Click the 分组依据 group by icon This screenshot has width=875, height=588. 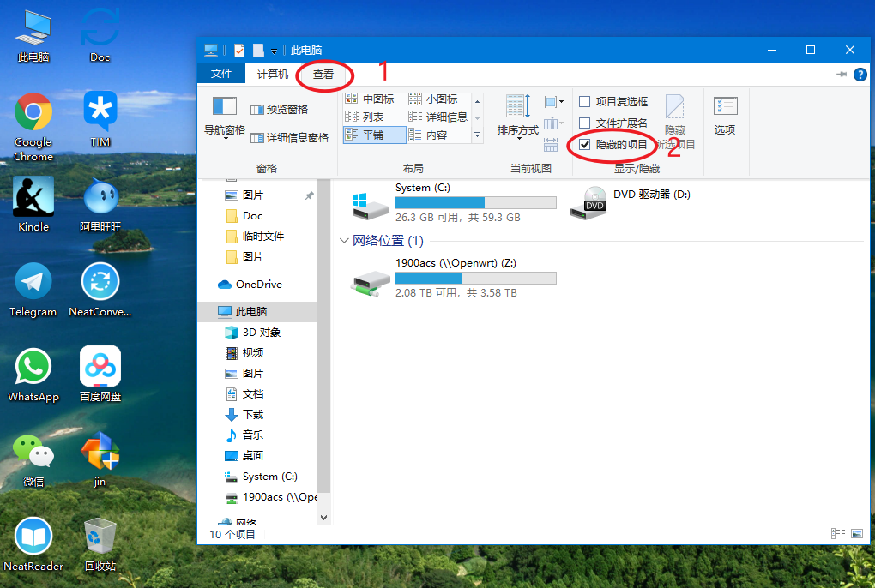coord(553,101)
